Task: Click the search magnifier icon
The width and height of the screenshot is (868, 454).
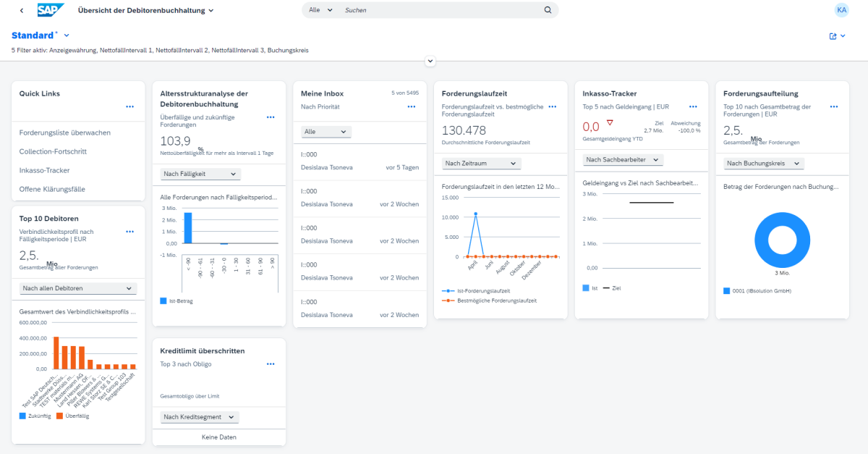Action: click(548, 10)
